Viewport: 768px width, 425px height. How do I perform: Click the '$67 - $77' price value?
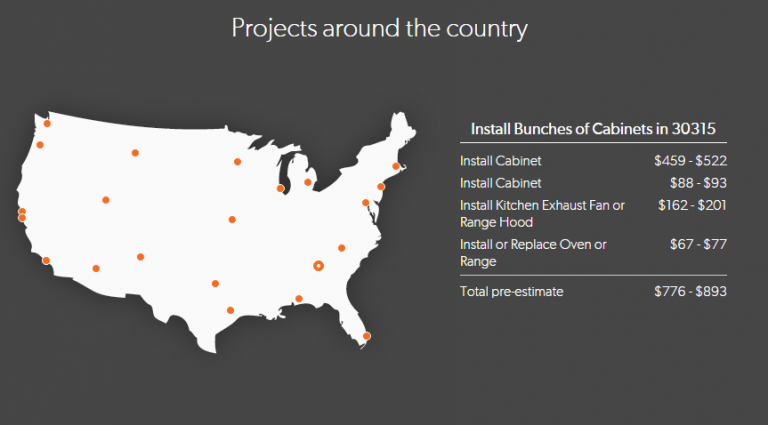point(698,244)
